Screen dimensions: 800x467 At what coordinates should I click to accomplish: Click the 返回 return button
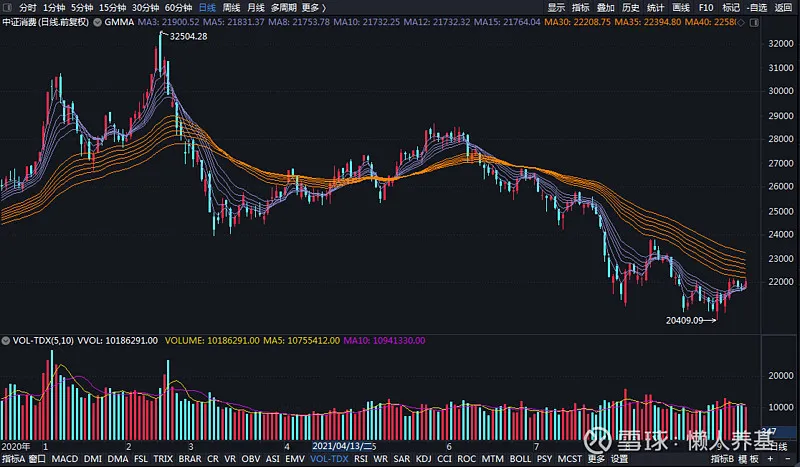pyautogui.click(x=783, y=7)
